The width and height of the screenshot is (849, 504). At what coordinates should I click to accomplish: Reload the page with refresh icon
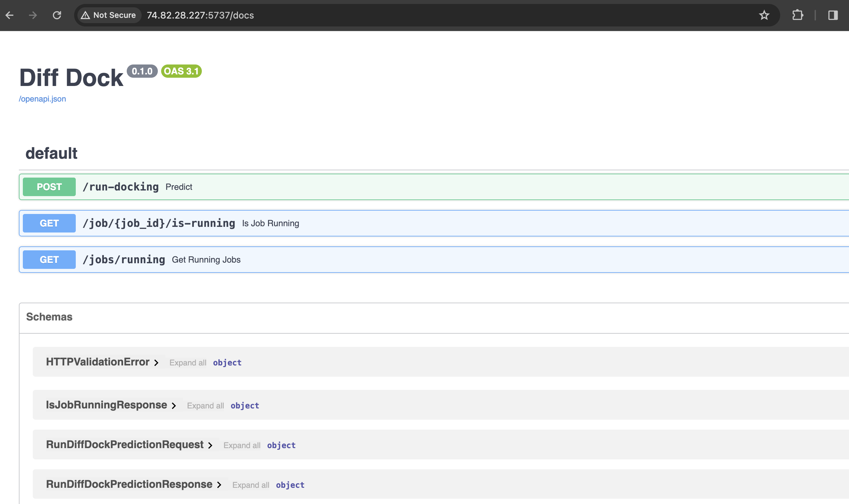tap(57, 15)
